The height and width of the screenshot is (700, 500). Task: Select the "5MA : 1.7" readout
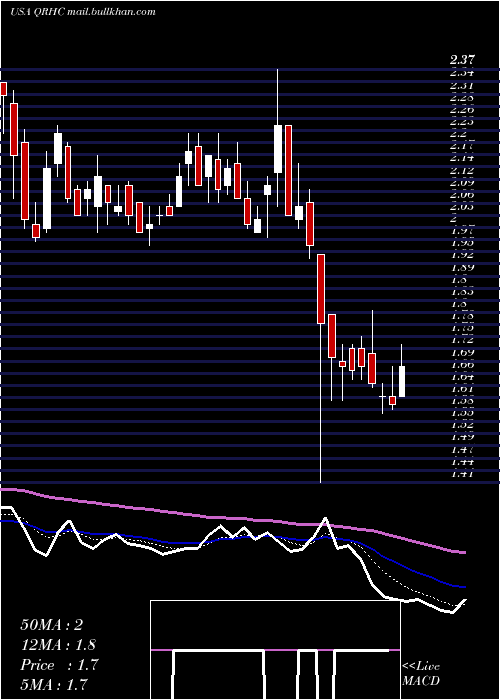(54, 684)
